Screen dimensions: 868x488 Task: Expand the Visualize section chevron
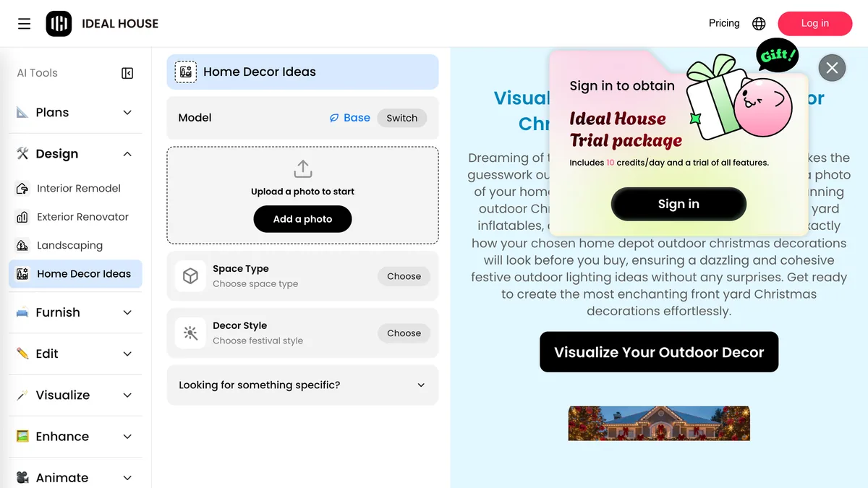(x=127, y=395)
